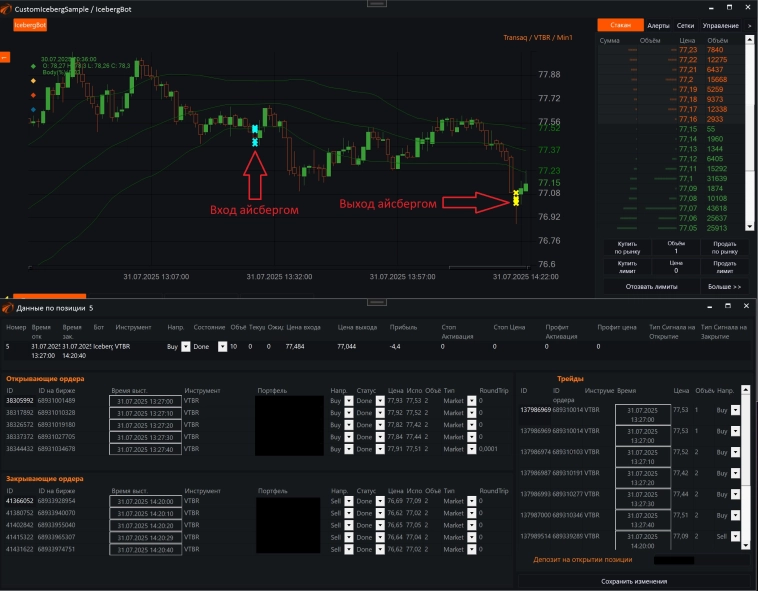The image size is (758, 591).
Task: Click the up arrow on the order book scrollbar
Action: pos(750,39)
